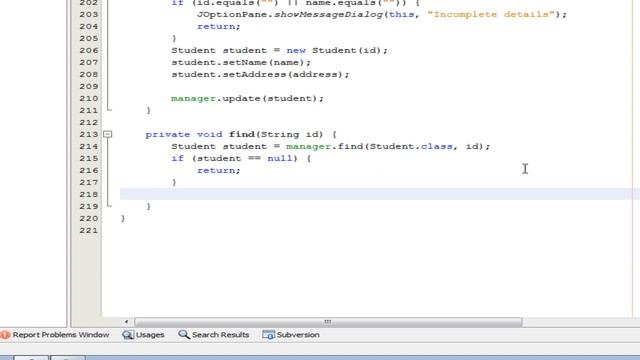The width and height of the screenshot is (640, 360).
Task: Collapse the find method fold at line 213
Action: click(x=107, y=134)
